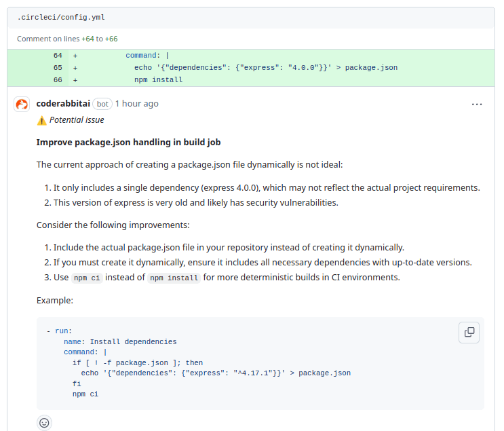Select line number 66 in the diff
This screenshot has width=504, height=431.
click(58, 80)
